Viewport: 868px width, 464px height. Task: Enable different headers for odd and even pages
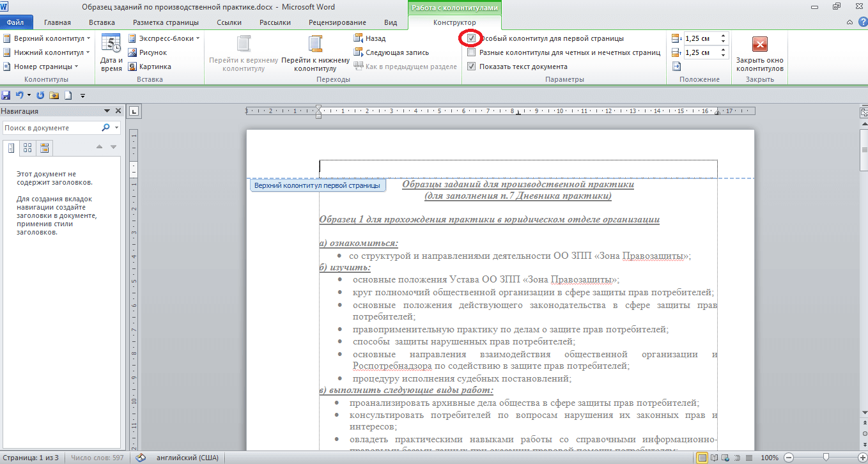(x=471, y=52)
